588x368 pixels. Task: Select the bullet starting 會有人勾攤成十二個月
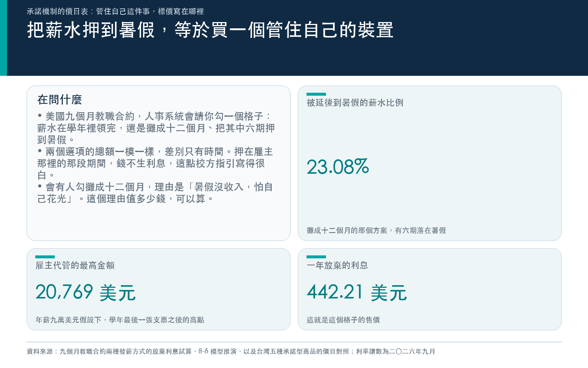point(155,193)
